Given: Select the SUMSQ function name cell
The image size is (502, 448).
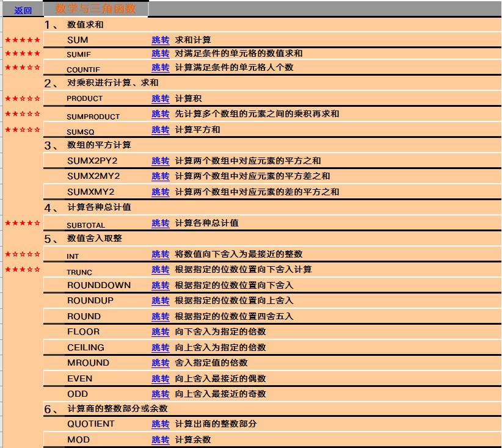Looking at the screenshot, I should tap(81, 132).
